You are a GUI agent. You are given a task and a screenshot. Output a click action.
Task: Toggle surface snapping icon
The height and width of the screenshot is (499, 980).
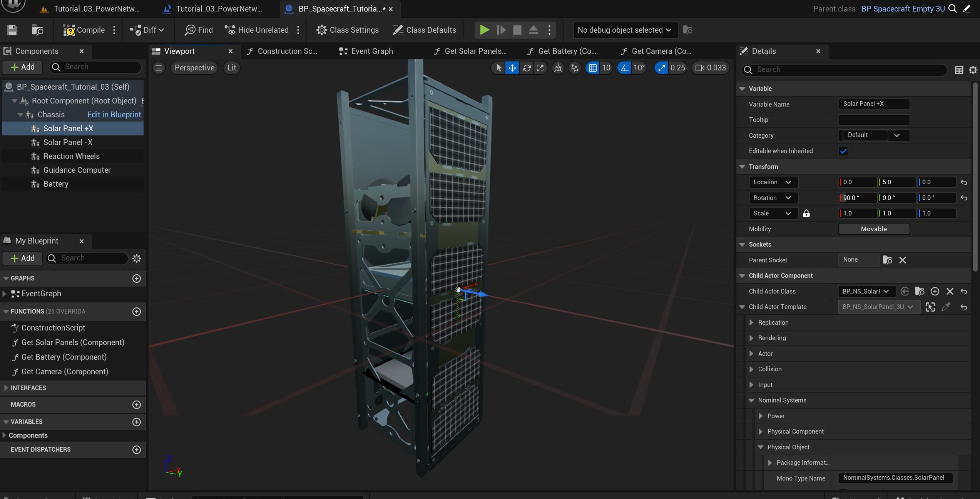(575, 68)
